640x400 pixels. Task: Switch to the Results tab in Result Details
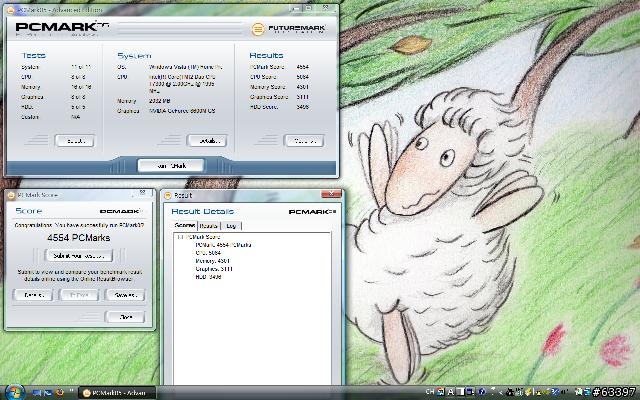tap(209, 226)
